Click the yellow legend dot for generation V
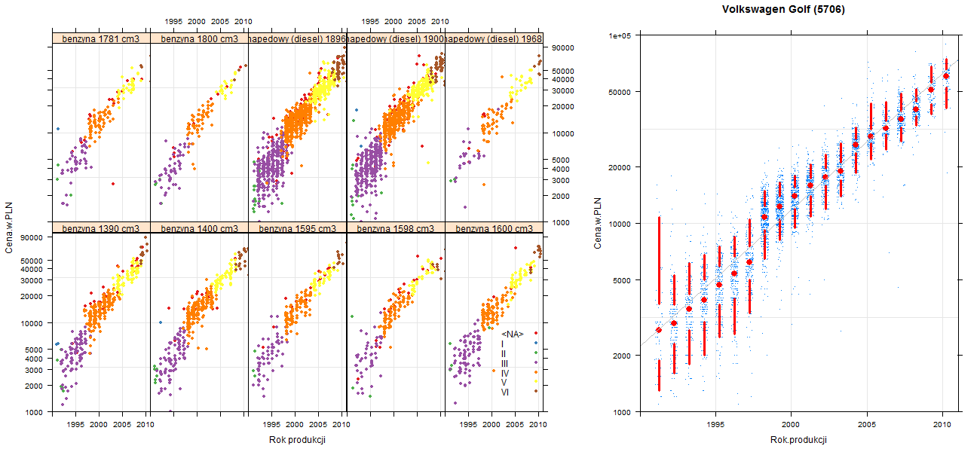 (x=535, y=382)
